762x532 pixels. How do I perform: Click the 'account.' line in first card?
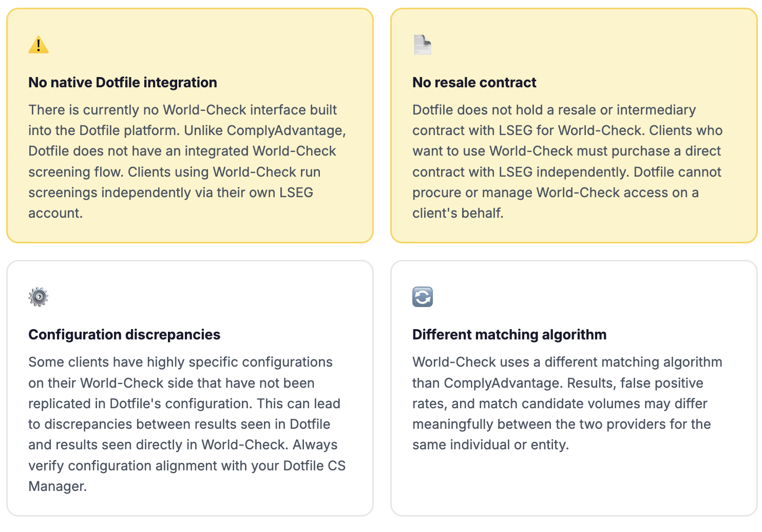55,213
